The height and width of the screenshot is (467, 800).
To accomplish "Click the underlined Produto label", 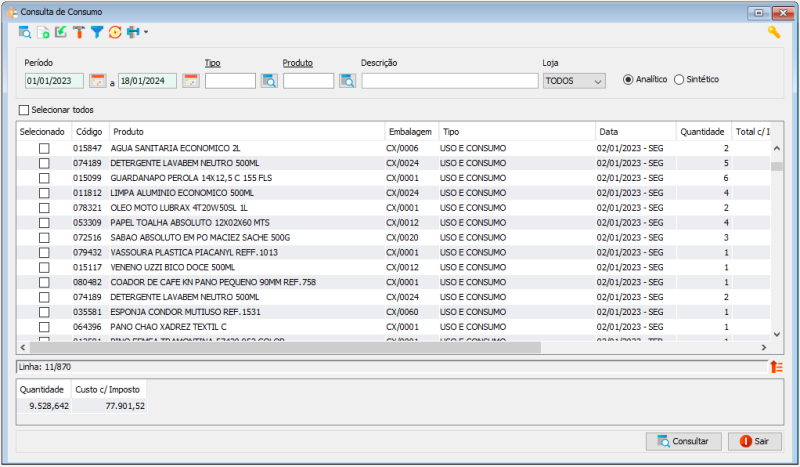I will click(297, 63).
